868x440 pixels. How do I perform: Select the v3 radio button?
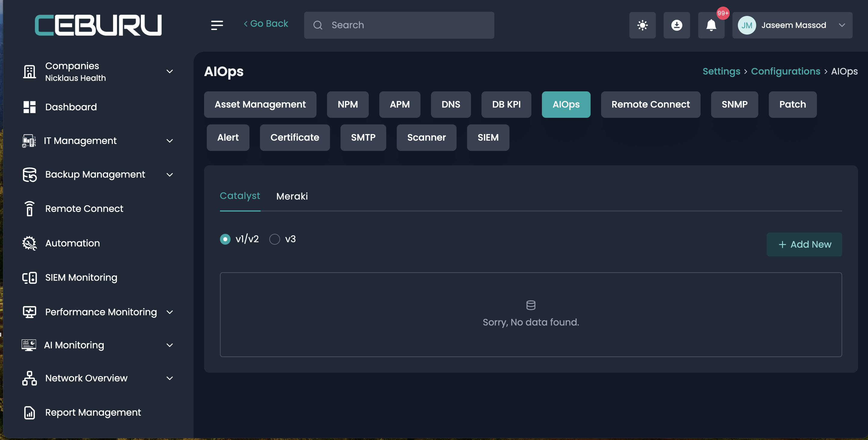(275, 239)
